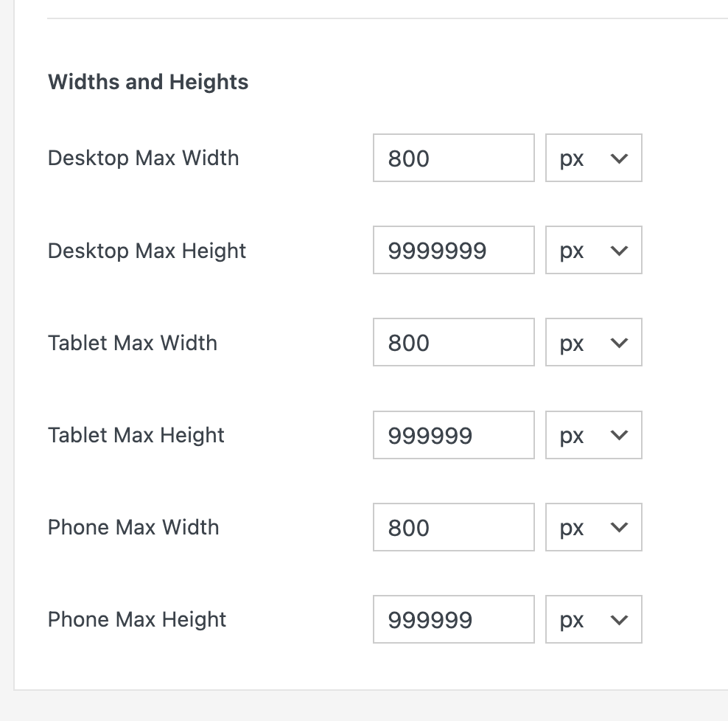Screen dimensions: 728x721
Task: Open the Phone Max Width px dropdown
Action: click(593, 527)
